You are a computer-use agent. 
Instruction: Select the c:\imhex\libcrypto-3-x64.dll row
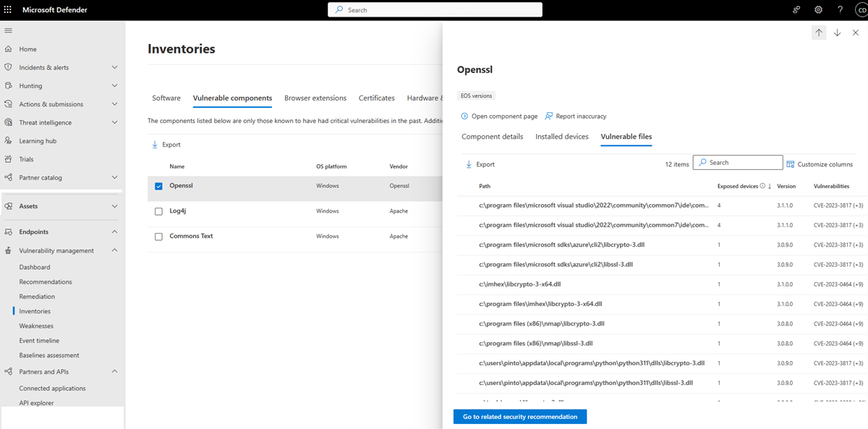click(662, 284)
